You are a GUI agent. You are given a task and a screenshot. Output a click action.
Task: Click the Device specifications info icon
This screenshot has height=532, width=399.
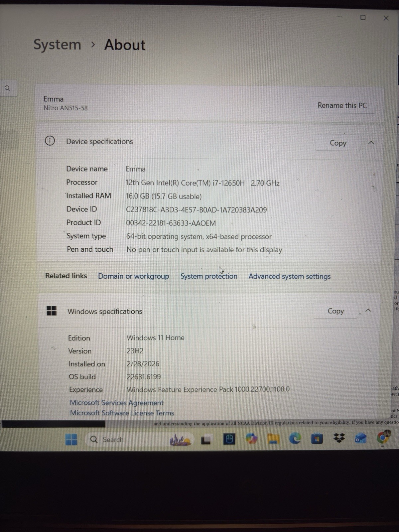click(x=50, y=141)
